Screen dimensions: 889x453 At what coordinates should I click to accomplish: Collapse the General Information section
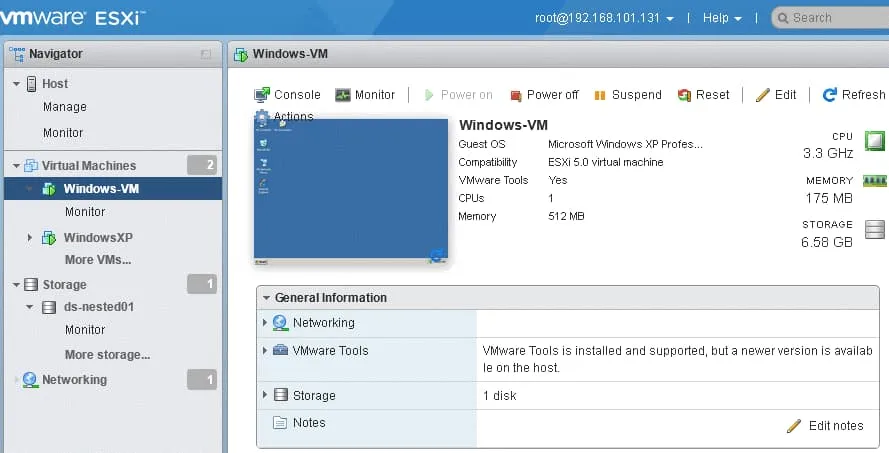(x=265, y=298)
